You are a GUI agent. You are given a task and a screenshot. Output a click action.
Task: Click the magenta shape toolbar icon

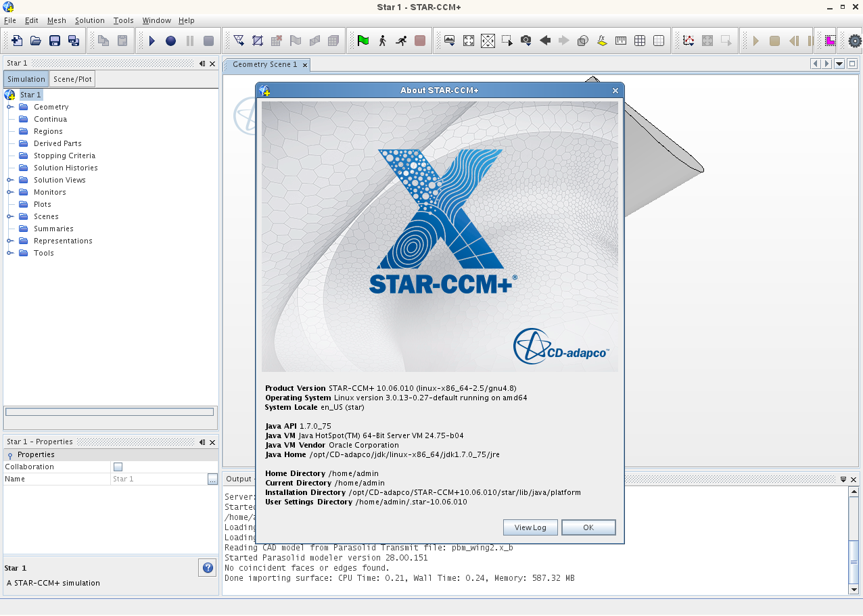830,41
